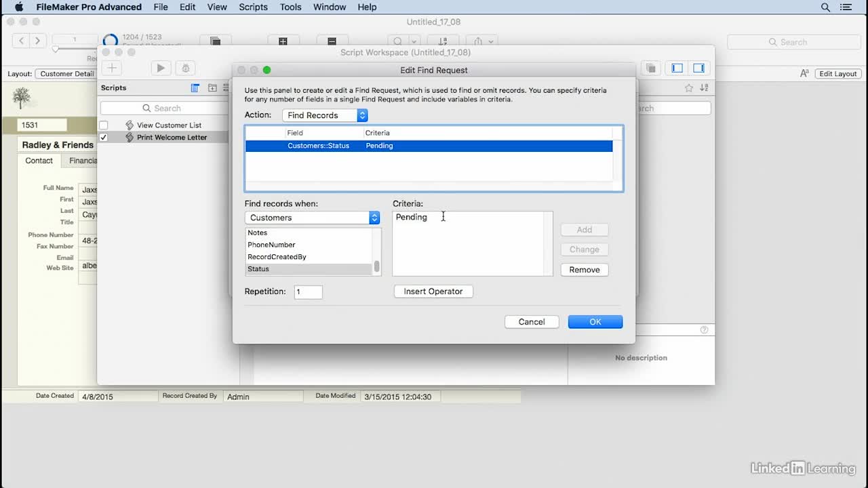Click the sort A-Z icon in steps pane
The height and width of the screenshot is (488, 868).
(704, 88)
